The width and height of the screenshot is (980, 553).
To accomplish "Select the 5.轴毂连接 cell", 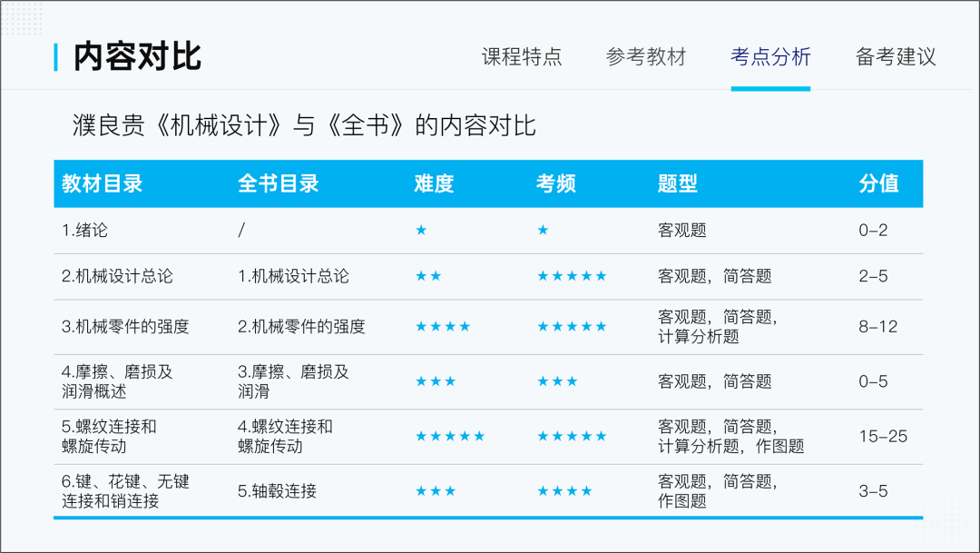I will pyautogui.click(x=277, y=491).
